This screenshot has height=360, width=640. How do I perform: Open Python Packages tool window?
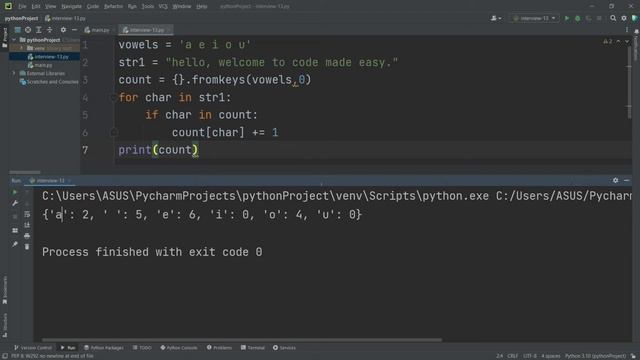click(x=104, y=348)
